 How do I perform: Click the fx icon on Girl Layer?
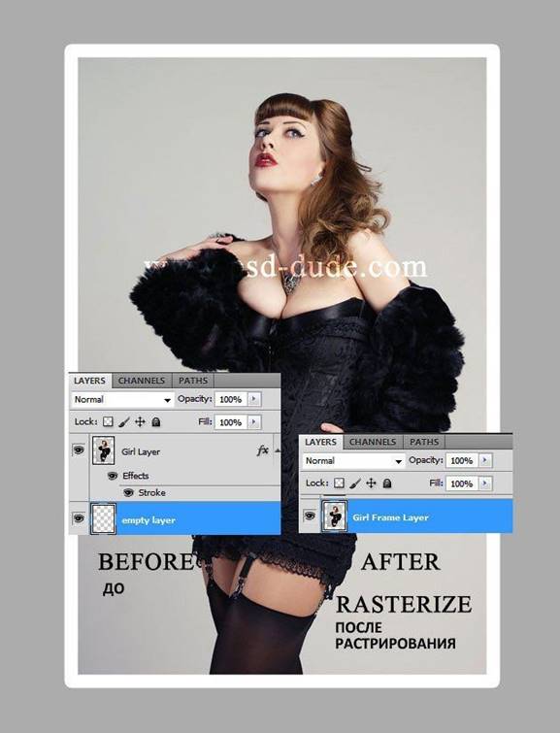click(x=263, y=450)
